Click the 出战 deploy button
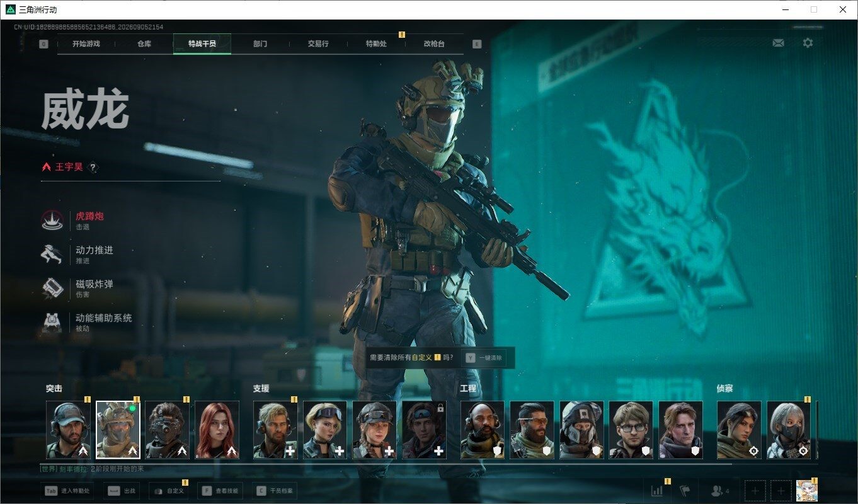Screen dimensions: 858x504 (x=121, y=491)
